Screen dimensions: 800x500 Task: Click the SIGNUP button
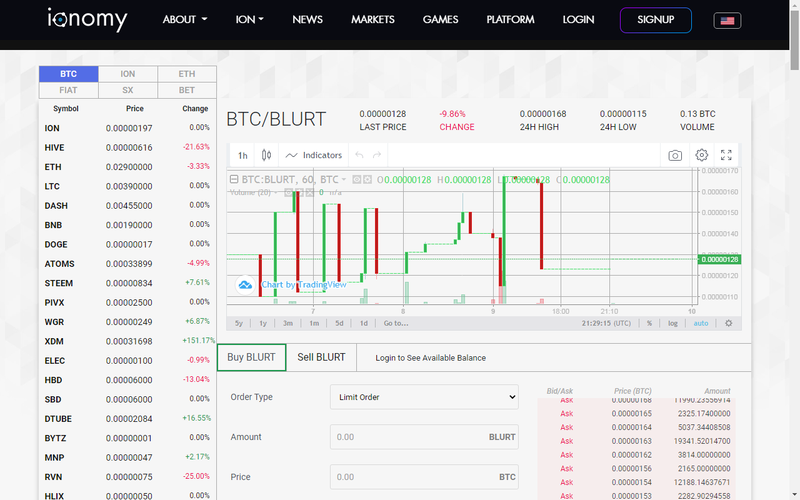point(656,20)
